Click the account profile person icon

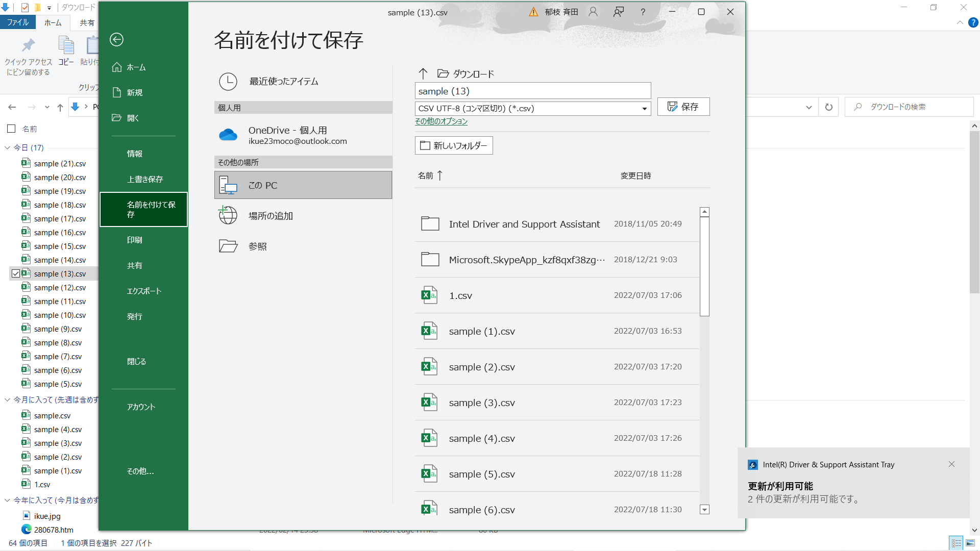point(593,12)
